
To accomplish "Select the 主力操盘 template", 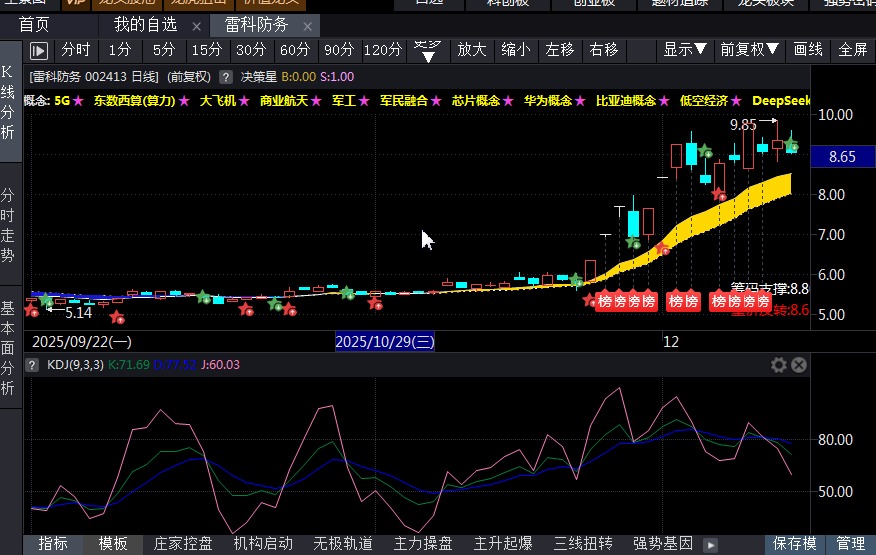I will [423, 544].
